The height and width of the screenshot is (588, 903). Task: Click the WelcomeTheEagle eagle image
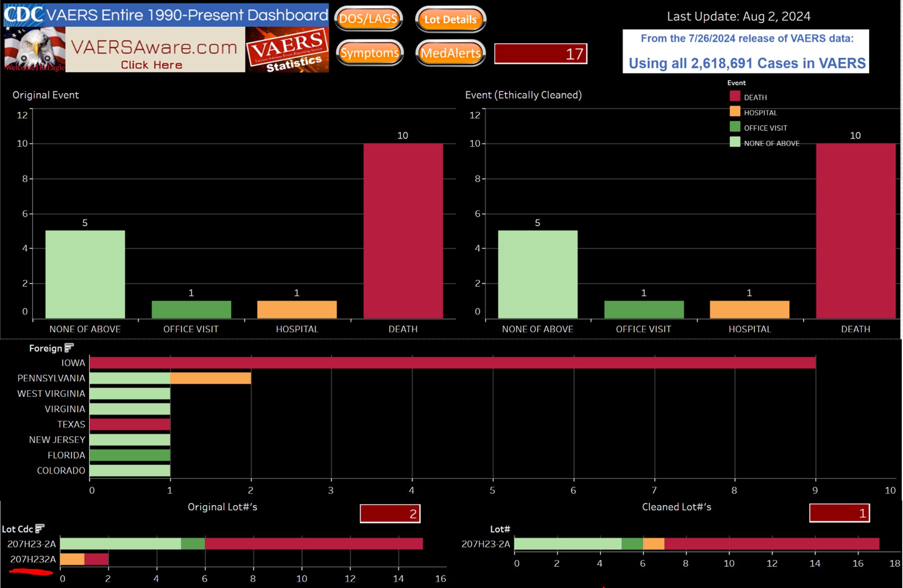tap(35, 50)
